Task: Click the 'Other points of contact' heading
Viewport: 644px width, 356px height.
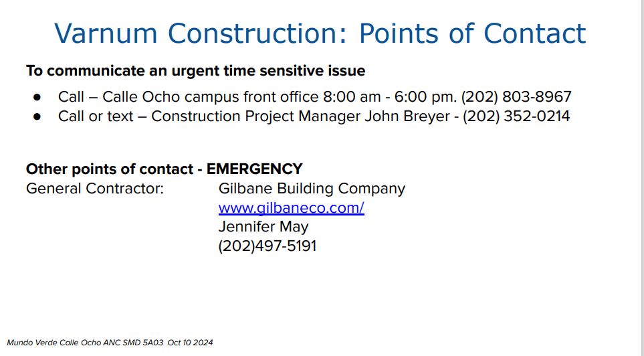Action: (x=110, y=169)
